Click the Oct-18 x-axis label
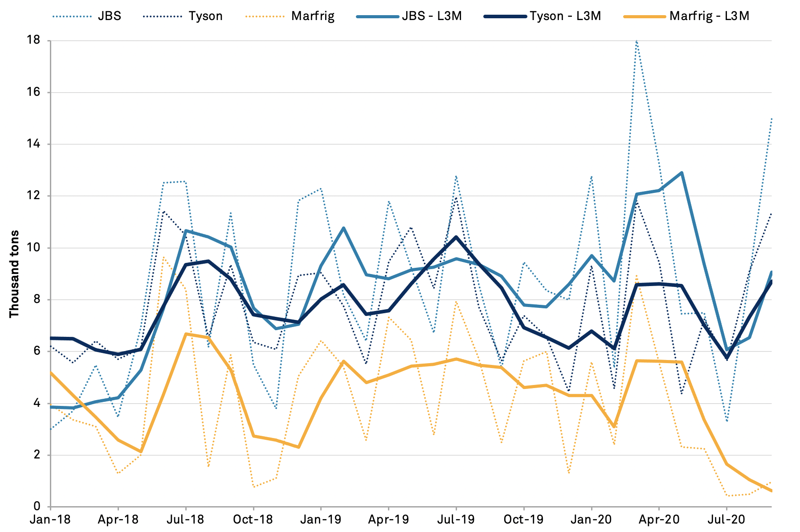This screenshot has width=800, height=532. tap(253, 520)
